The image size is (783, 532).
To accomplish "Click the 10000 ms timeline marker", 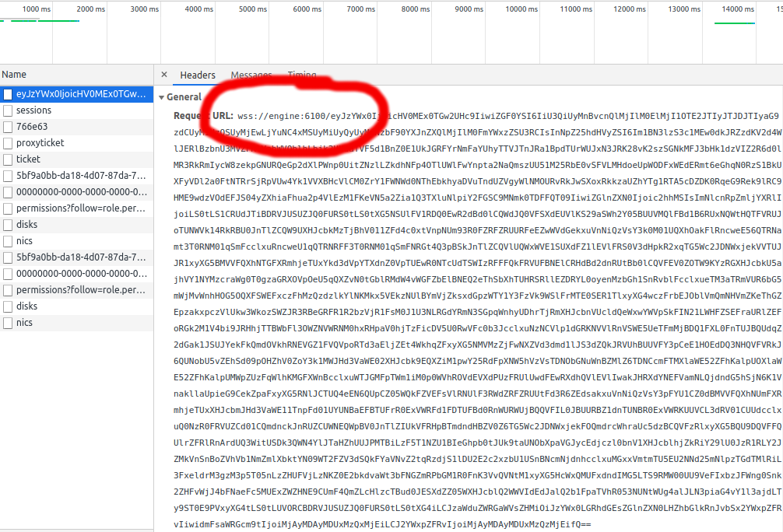I will (521, 9).
